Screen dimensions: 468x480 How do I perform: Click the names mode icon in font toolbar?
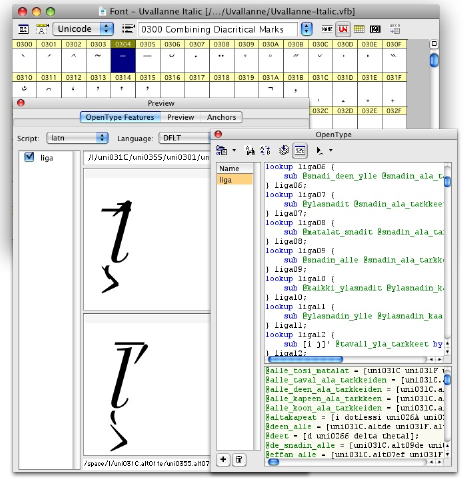pos(327,29)
